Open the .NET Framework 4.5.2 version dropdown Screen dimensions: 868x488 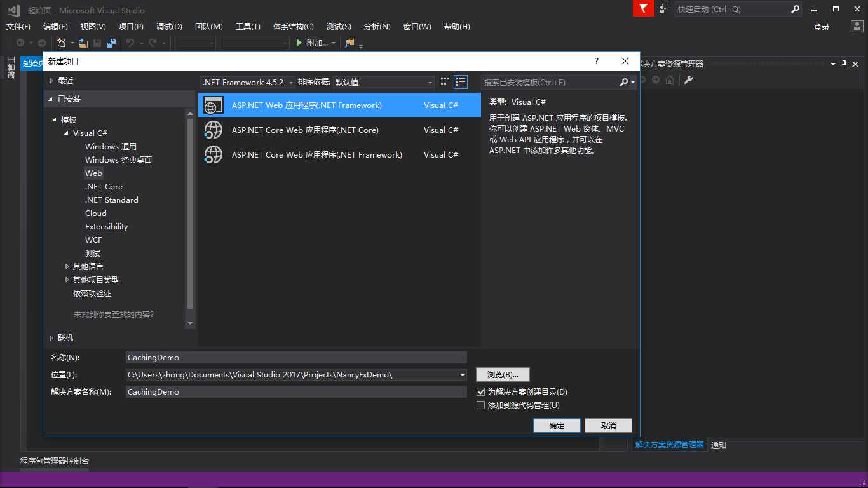coord(248,82)
